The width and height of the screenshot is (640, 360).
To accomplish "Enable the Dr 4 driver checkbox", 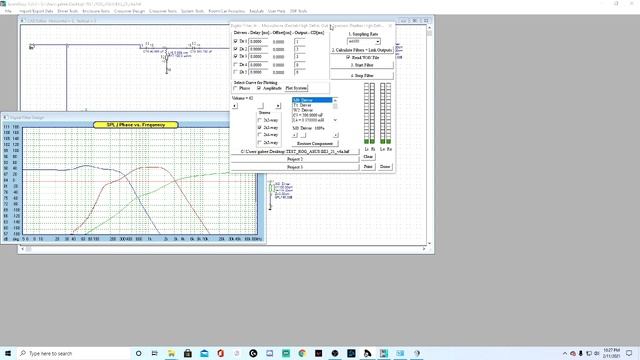I will tap(236, 64).
